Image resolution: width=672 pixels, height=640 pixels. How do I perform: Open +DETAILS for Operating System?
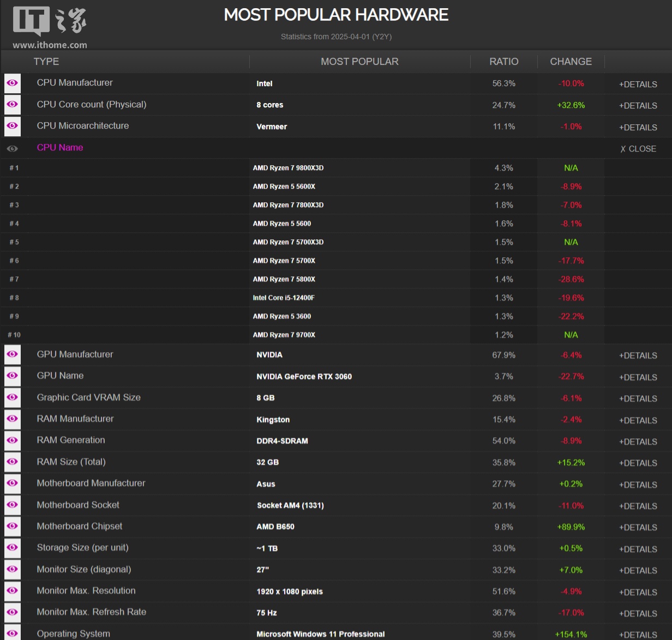[638, 635]
